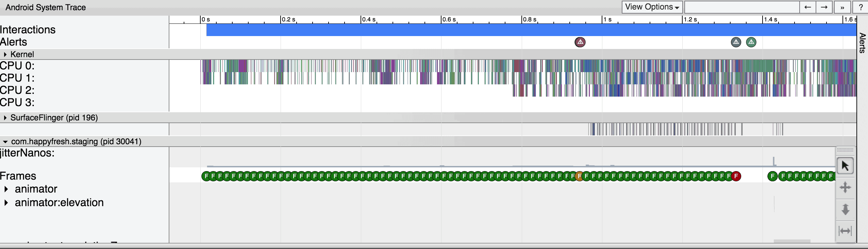The height and width of the screenshot is (249, 868).
Task: Click the first gray-green alert icon
Action: coord(736,42)
